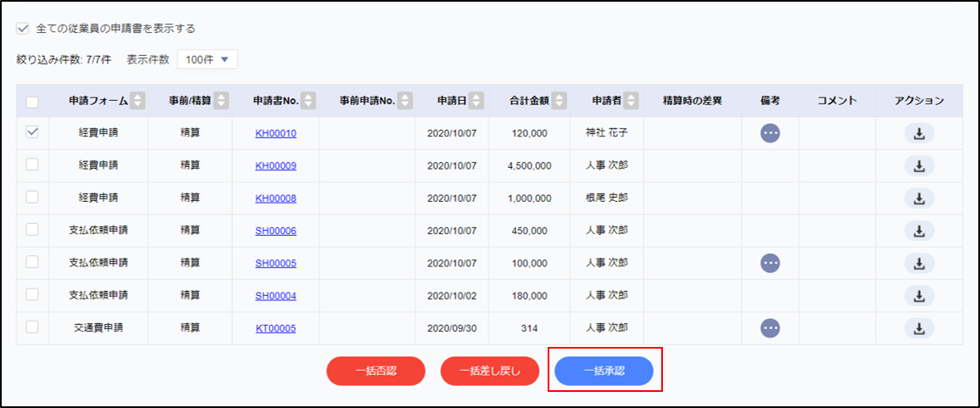Image resolution: width=980 pixels, height=408 pixels.
Task: Open application link SH00005
Action: [x=276, y=264]
